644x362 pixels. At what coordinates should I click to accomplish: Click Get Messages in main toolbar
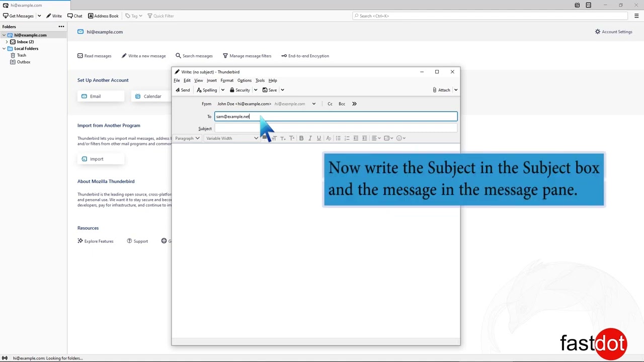pos(18,16)
